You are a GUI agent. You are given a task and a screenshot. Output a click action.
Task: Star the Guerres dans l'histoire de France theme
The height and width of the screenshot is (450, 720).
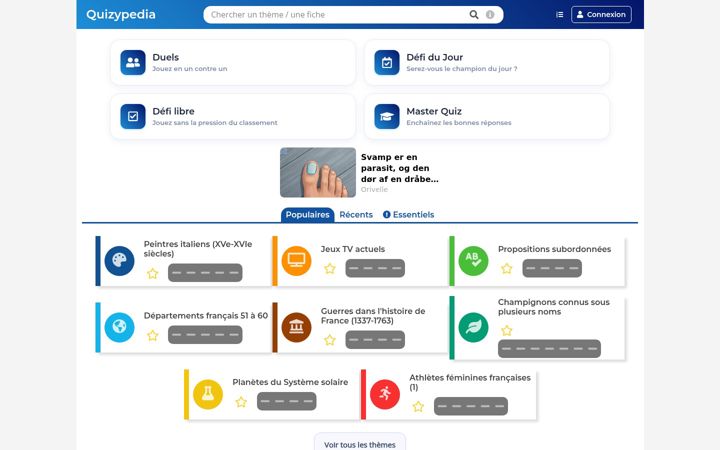coord(330,340)
